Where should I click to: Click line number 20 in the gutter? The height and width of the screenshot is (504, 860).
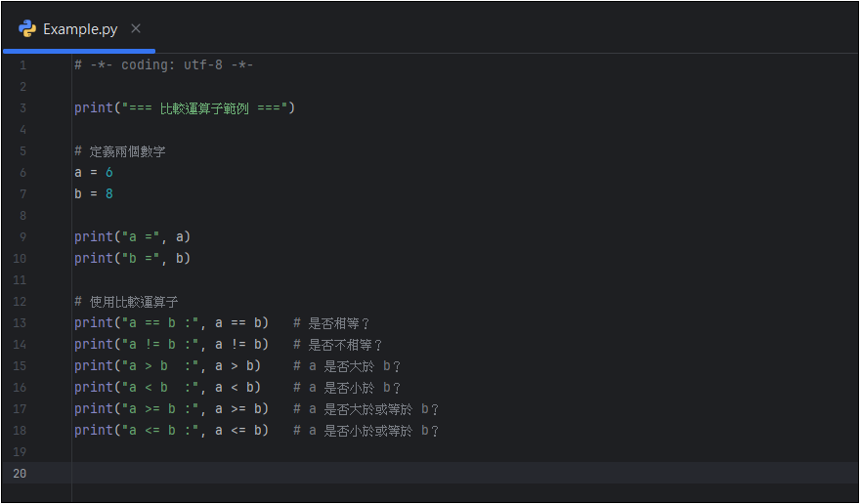point(21,474)
